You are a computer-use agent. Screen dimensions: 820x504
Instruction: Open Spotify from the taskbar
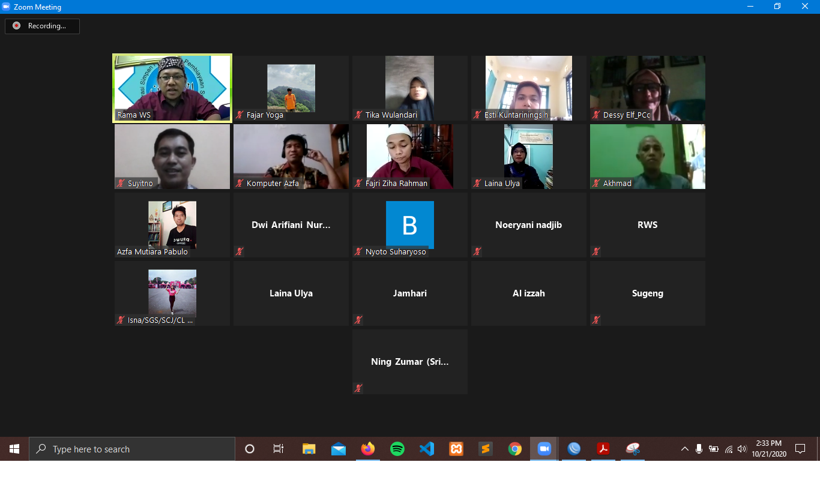(397, 449)
